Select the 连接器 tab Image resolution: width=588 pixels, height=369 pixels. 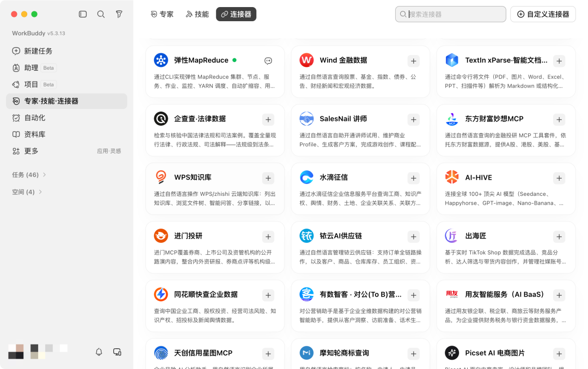[x=236, y=14]
